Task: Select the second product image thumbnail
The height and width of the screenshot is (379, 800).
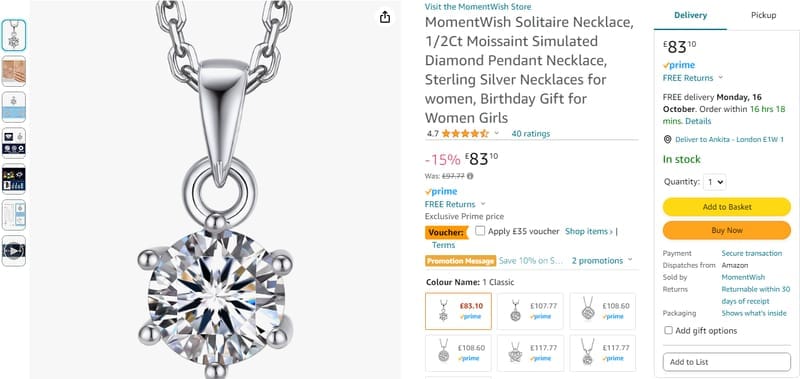Action: pyautogui.click(x=14, y=71)
